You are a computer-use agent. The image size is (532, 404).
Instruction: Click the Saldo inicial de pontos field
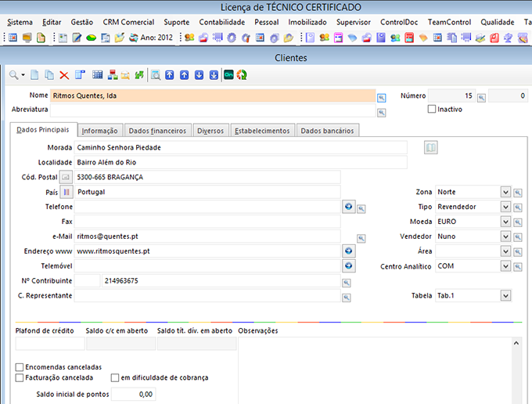(133, 394)
